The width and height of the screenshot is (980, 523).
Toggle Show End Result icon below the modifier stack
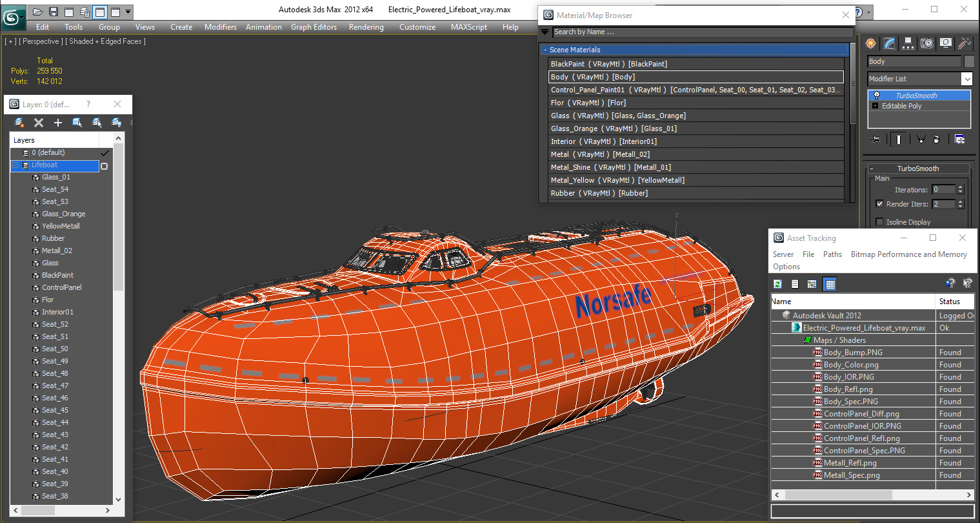(898, 139)
